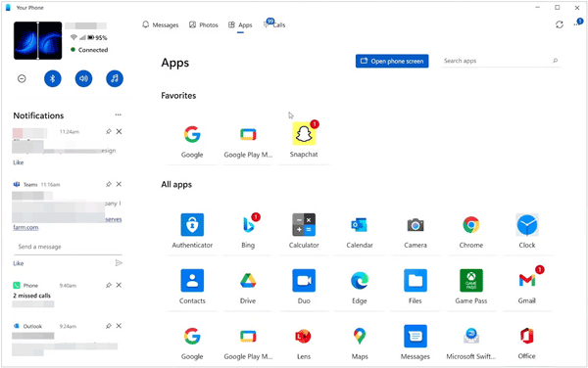Click the phone thumbnail image
588x368 pixels.
(x=38, y=40)
